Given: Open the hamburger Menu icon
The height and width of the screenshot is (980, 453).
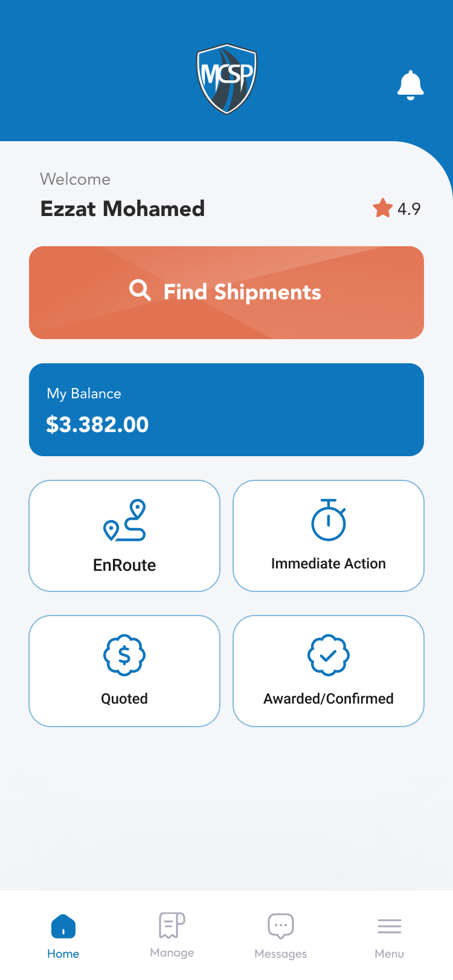Looking at the screenshot, I should pos(390,926).
